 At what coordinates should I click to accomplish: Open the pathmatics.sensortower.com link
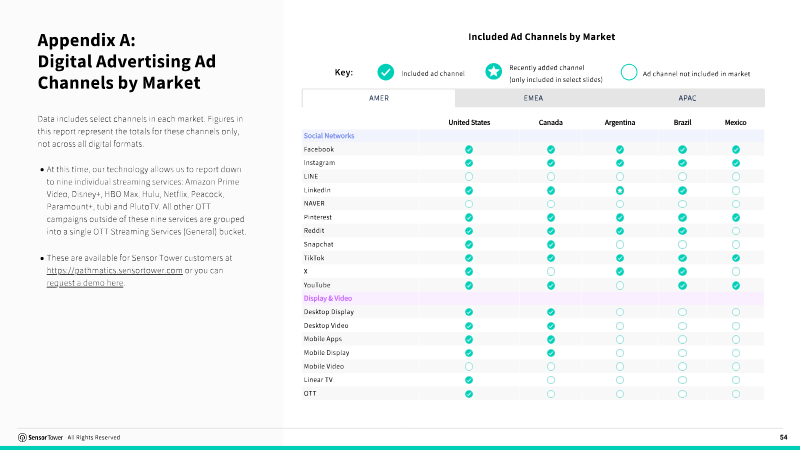coord(114,270)
